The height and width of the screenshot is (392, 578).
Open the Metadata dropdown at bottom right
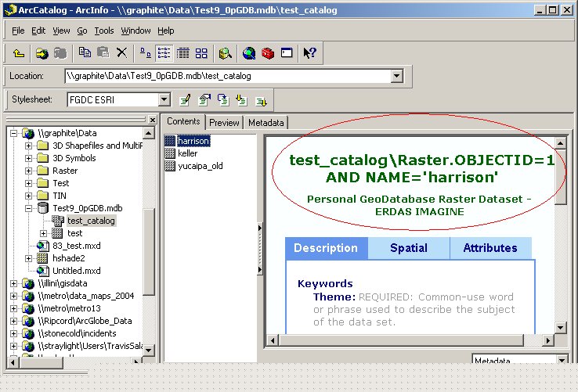click(x=562, y=360)
